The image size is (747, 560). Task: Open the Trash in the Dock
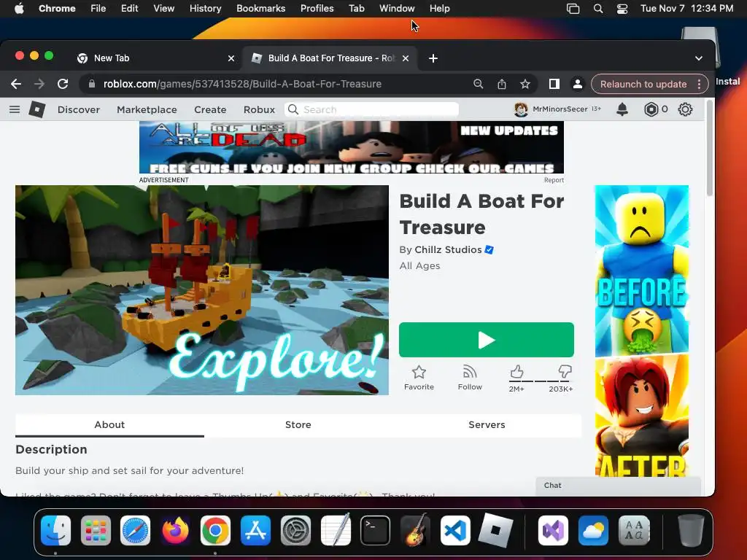point(691,530)
